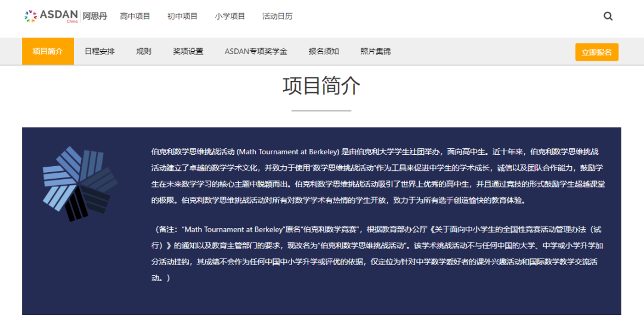Open the 规则 tab

144,52
